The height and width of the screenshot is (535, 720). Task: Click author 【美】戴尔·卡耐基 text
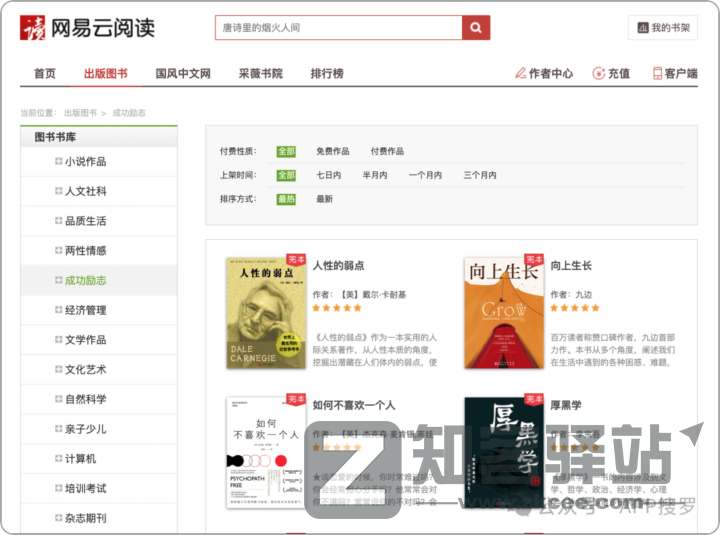pyautogui.click(x=372, y=295)
